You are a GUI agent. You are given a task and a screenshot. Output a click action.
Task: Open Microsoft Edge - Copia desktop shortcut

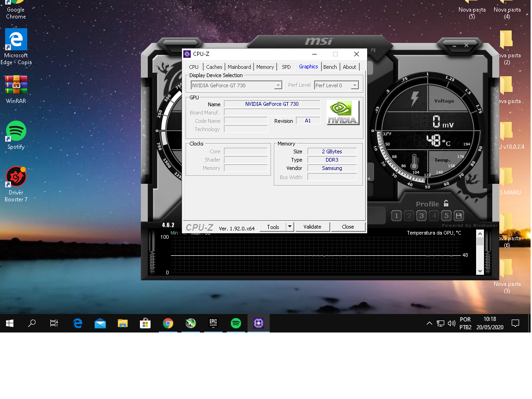point(16,47)
